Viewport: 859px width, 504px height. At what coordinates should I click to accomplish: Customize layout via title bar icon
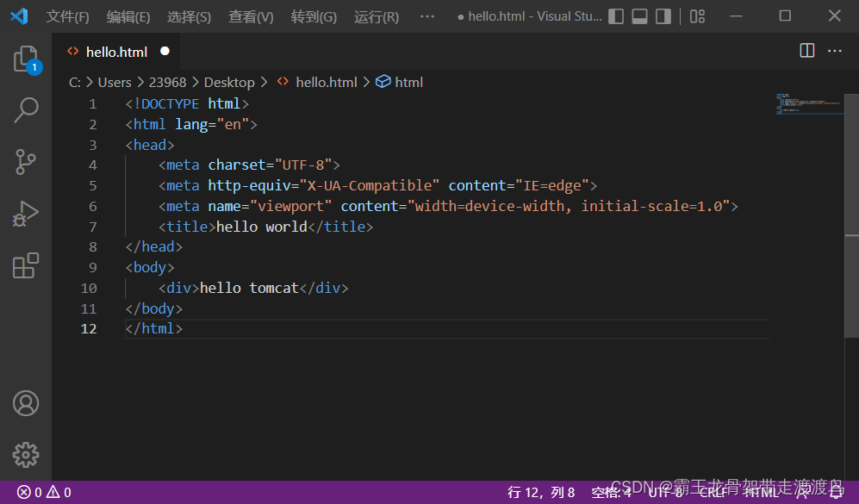697,16
